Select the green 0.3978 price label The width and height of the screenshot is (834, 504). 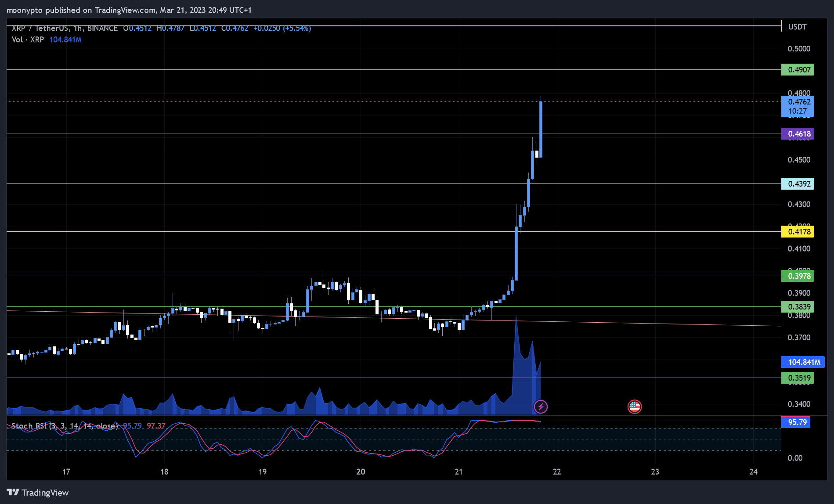[798, 276]
